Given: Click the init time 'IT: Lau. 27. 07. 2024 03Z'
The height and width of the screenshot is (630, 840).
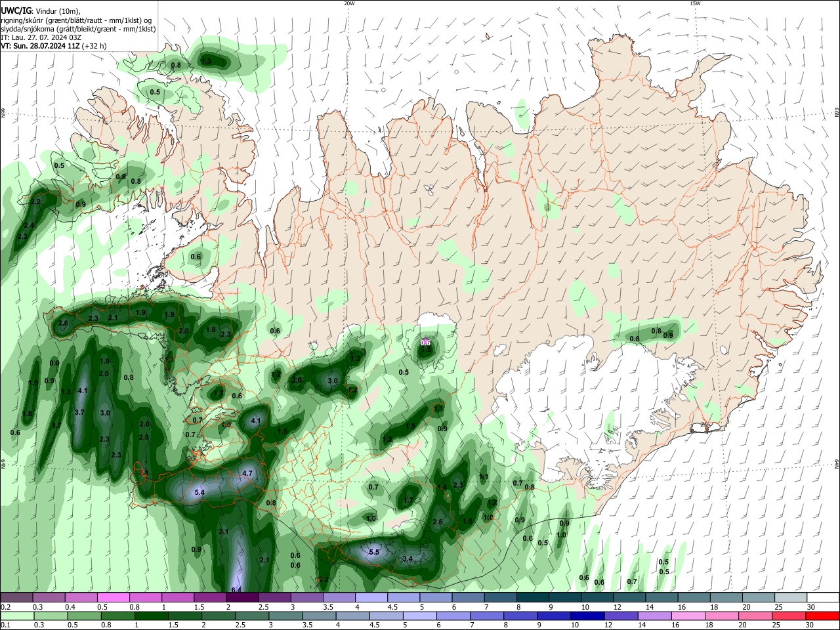Looking at the screenshot, I should [x=41, y=37].
